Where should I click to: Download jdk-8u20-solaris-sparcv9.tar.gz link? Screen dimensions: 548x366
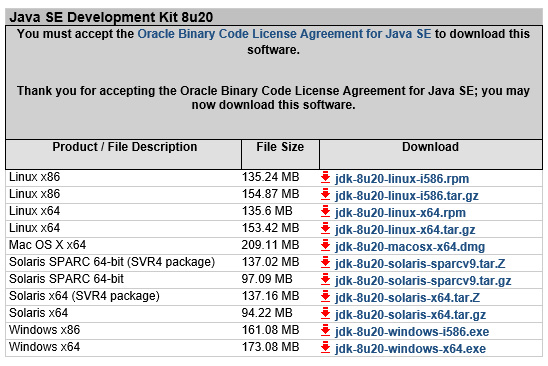[x=423, y=281]
